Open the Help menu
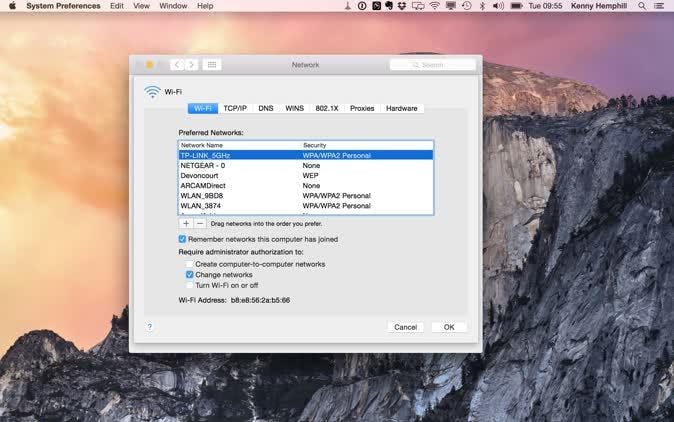This screenshot has width=674, height=422. pyautogui.click(x=205, y=6)
